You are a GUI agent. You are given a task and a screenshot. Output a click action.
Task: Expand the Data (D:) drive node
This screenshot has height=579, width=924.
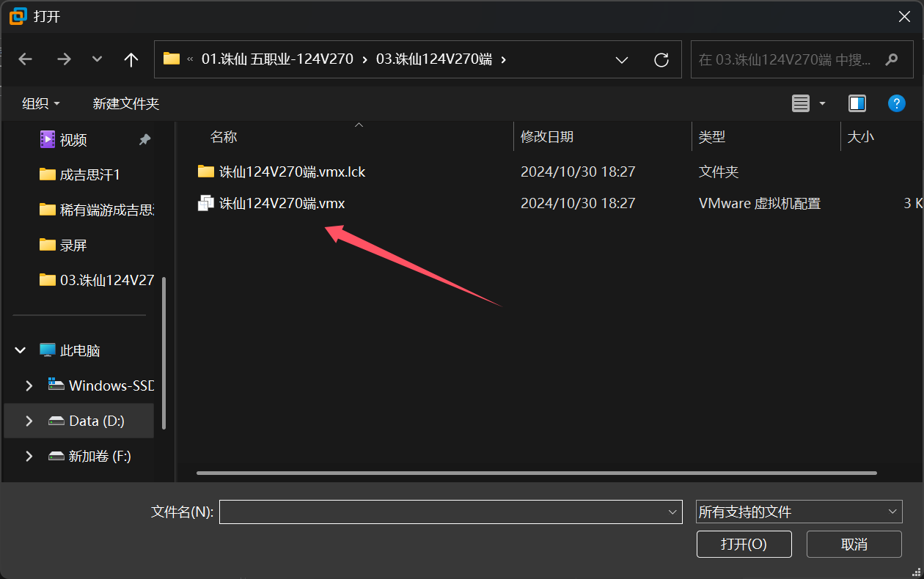29,421
